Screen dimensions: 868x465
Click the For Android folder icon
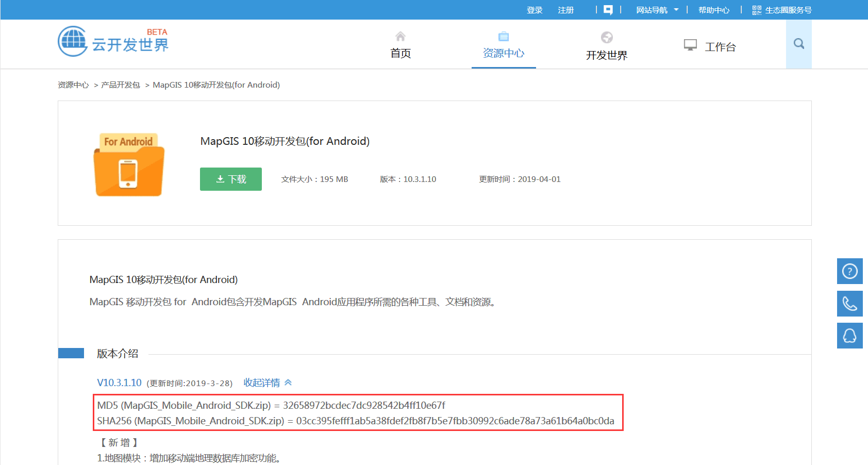coord(129,164)
